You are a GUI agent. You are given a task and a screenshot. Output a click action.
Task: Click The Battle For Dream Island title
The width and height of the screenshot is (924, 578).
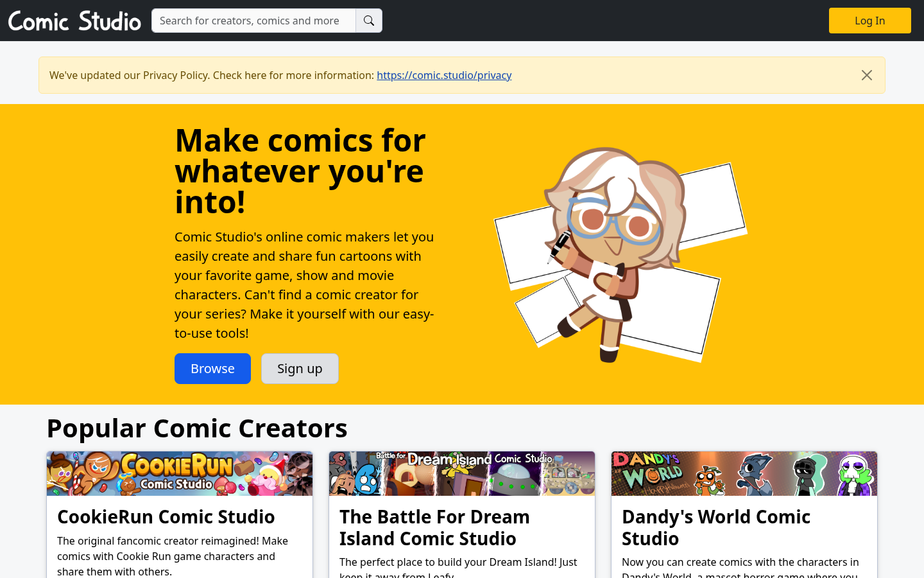point(434,527)
